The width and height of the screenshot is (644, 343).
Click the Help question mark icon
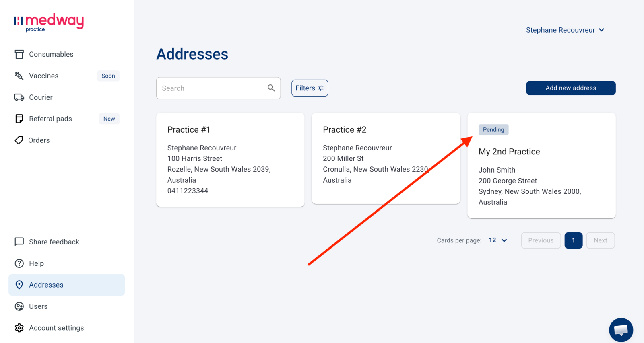19,263
